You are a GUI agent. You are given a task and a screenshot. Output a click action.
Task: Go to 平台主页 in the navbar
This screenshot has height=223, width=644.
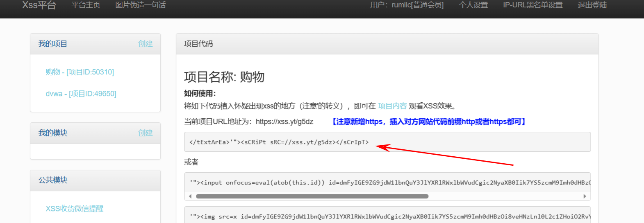click(86, 5)
